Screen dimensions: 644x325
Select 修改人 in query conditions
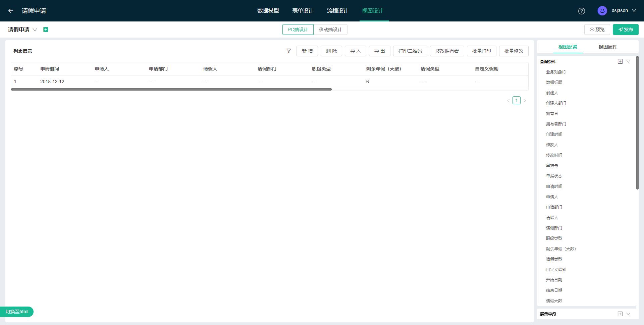pyautogui.click(x=552, y=145)
